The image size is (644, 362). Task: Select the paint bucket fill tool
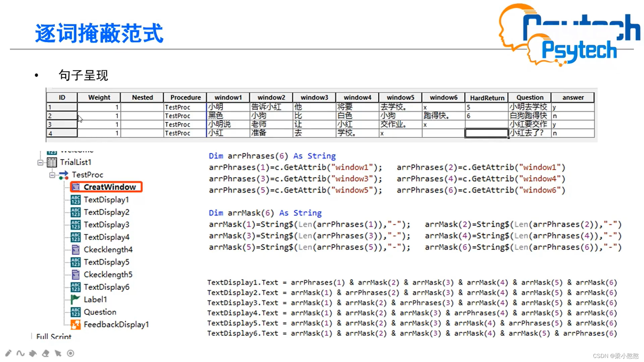(33, 353)
